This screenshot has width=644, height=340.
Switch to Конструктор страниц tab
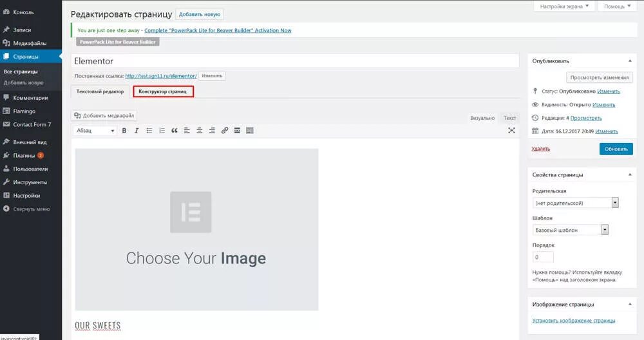click(x=163, y=91)
